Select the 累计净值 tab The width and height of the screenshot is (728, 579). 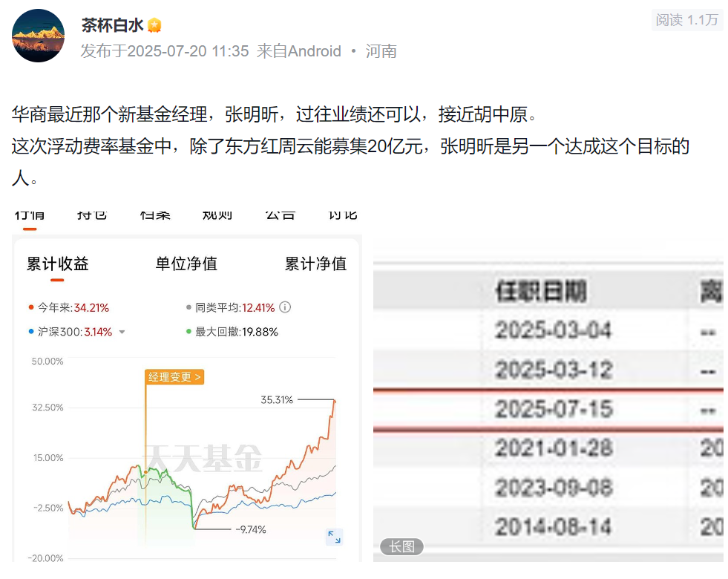[315, 264]
